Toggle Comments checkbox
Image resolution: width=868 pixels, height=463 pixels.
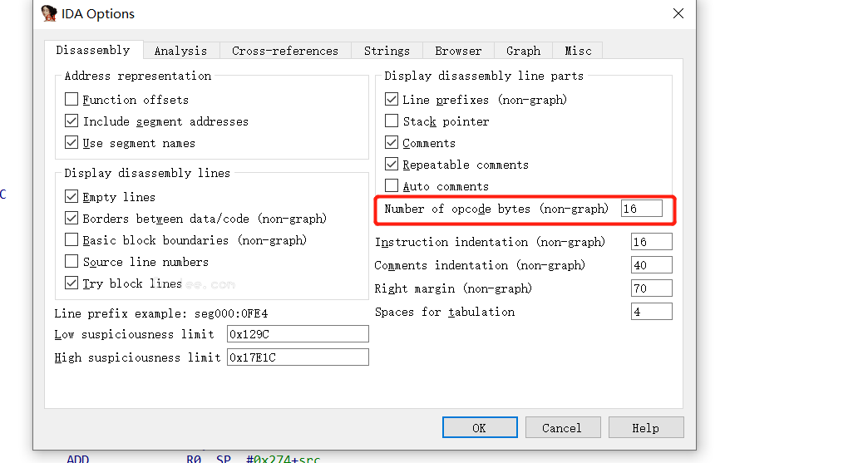(x=392, y=142)
